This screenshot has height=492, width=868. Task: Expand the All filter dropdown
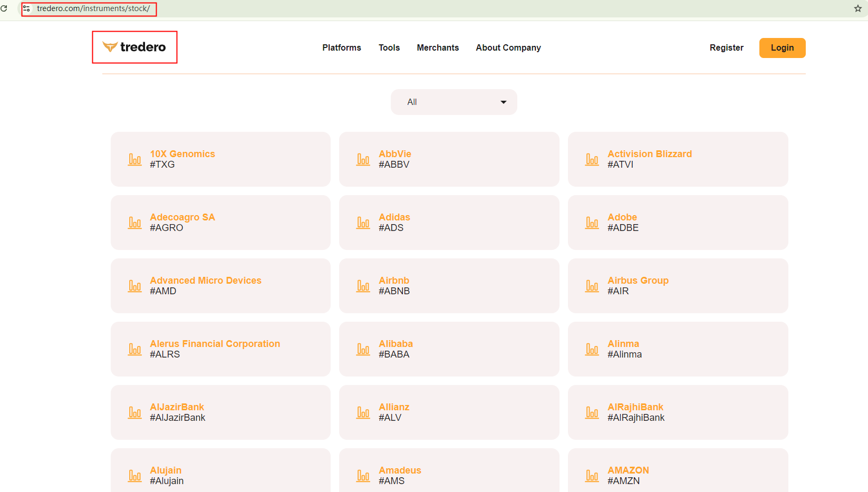point(454,102)
